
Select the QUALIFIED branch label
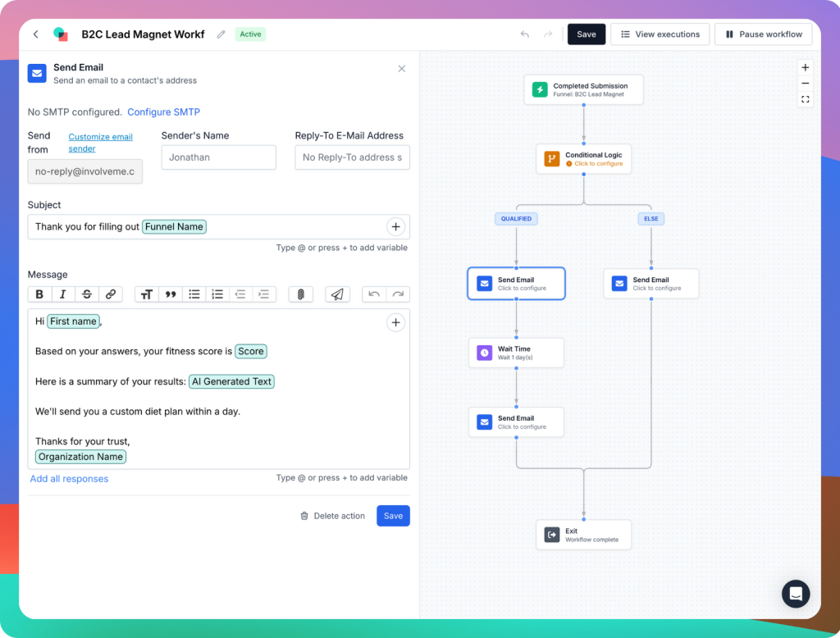[516, 219]
